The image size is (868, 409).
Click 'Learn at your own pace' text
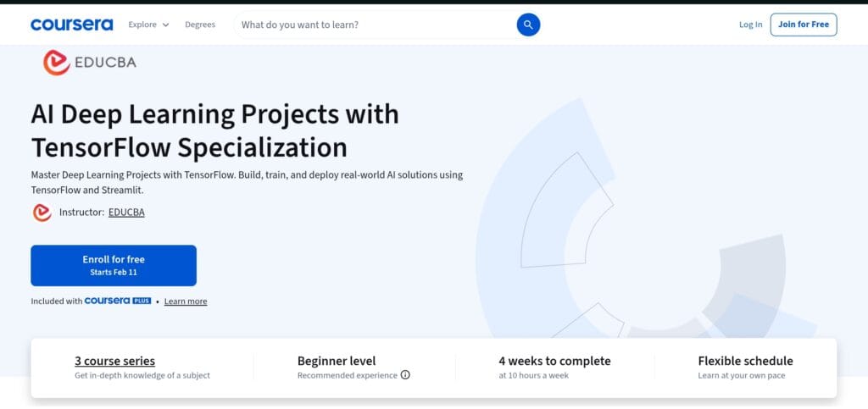[x=741, y=375]
